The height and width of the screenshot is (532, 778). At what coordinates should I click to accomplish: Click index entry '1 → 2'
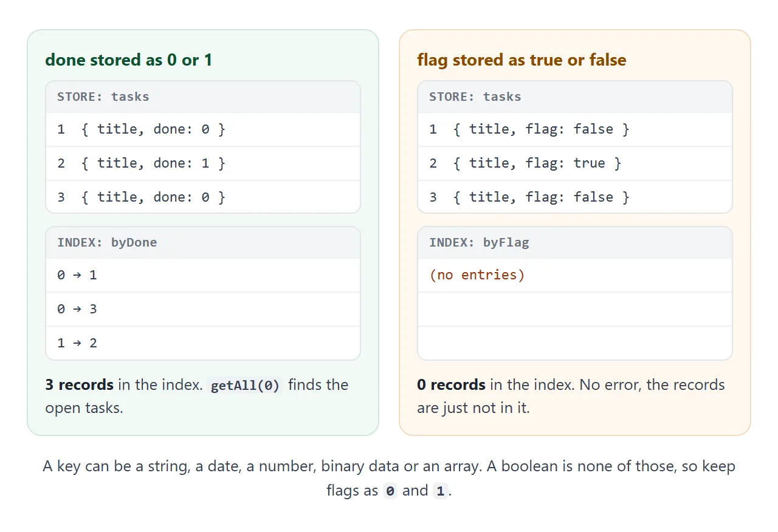[203, 343]
